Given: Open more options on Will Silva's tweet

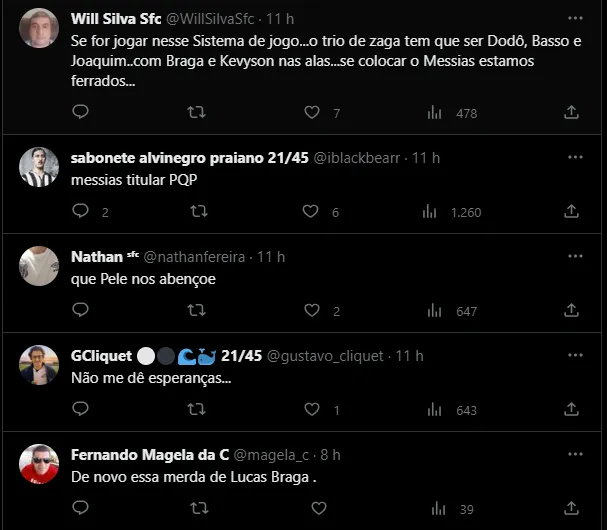Looking at the screenshot, I should [575, 18].
